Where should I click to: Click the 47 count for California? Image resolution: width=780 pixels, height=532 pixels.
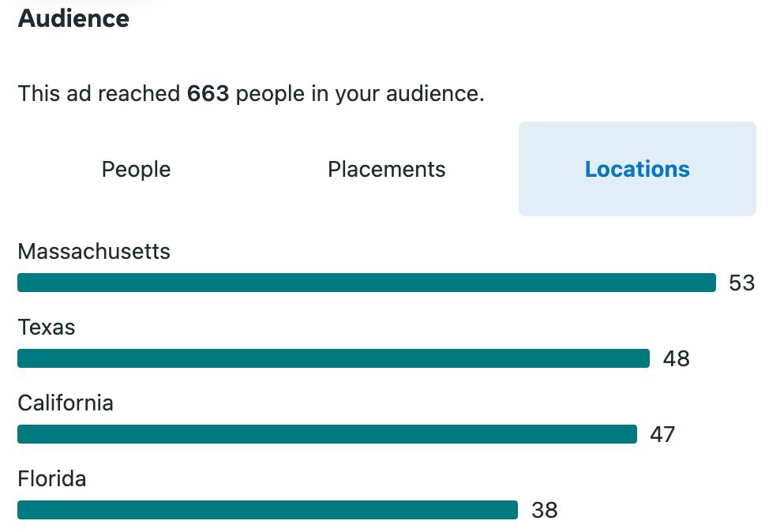pyautogui.click(x=662, y=435)
